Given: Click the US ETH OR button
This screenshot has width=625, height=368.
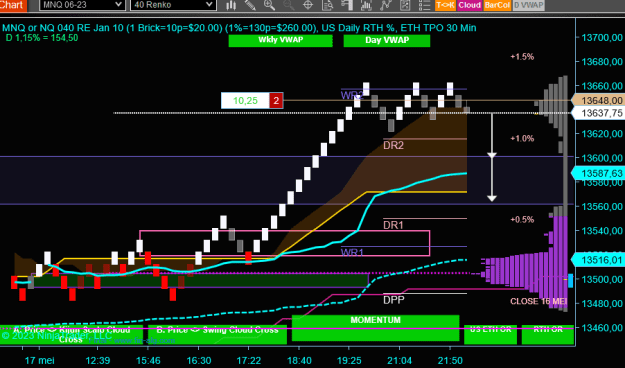Looking at the screenshot, I should tap(490, 335).
